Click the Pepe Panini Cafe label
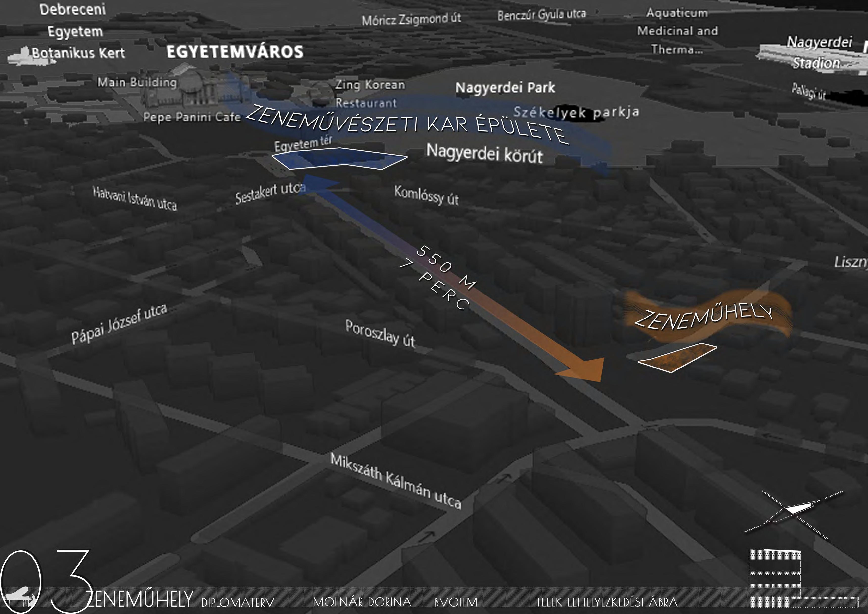The image size is (868, 614). [192, 117]
